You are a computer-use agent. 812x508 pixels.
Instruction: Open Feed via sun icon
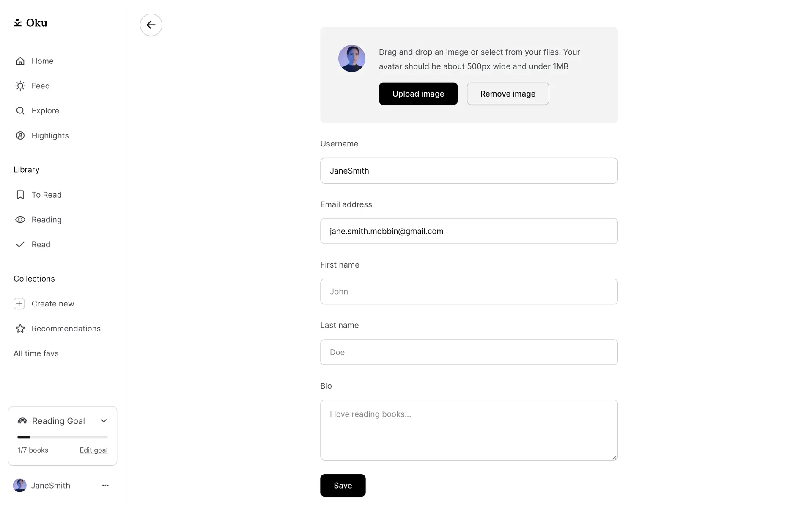coord(20,86)
